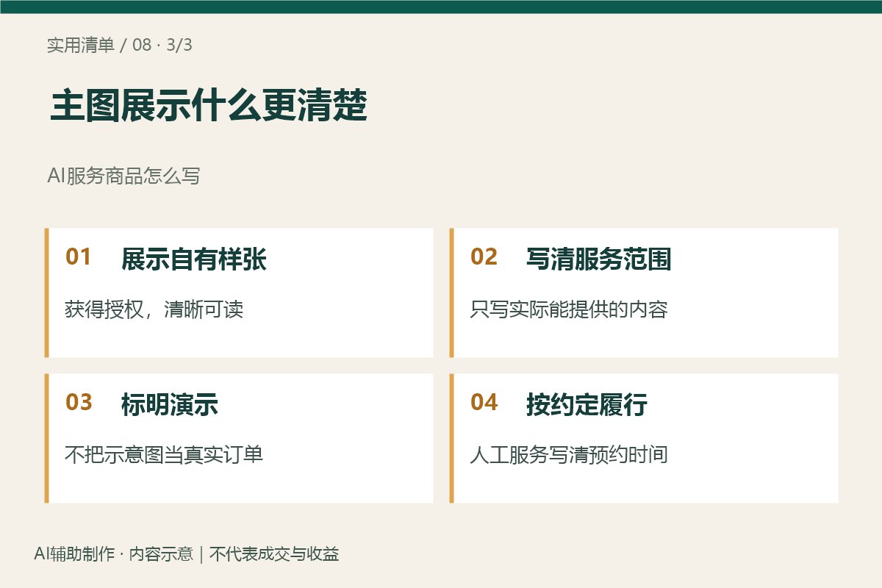
Task: Click the number "01" on the first card
Action: pyautogui.click(x=79, y=257)
